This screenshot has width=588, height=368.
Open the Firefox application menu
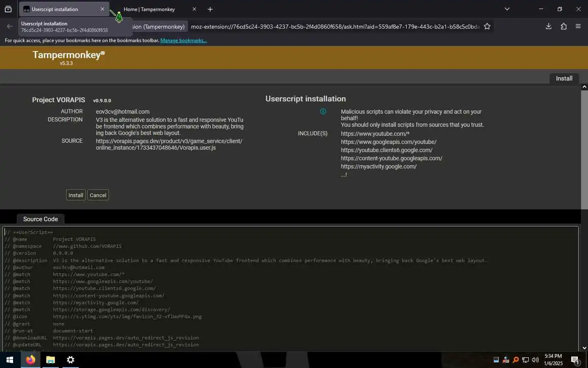[x=578, y=27]
